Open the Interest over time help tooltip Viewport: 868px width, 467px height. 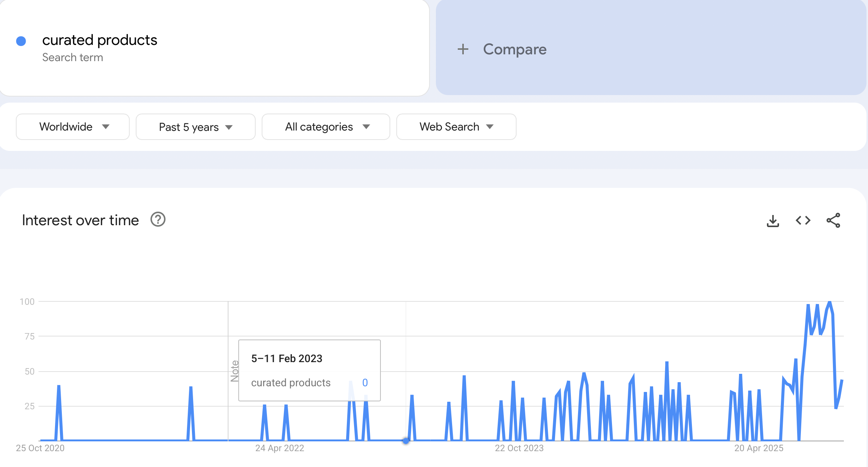(x=158, y=220)
